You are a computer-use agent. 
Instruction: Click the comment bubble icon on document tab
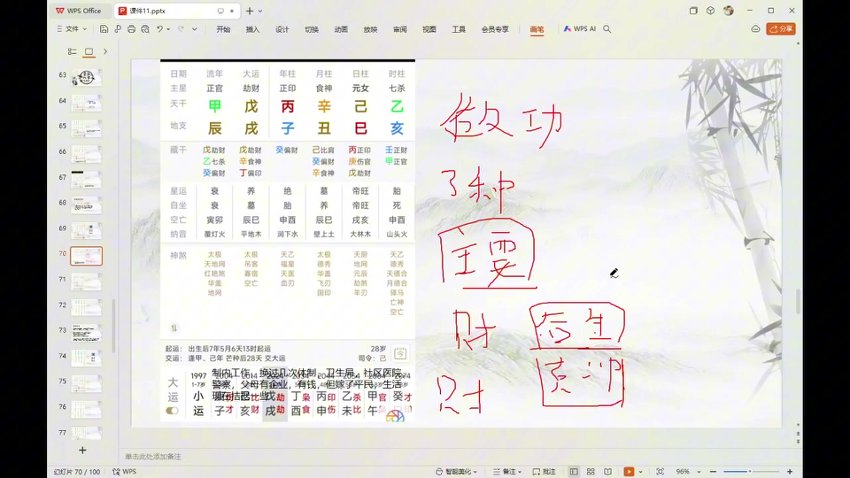tap(221, 11)
